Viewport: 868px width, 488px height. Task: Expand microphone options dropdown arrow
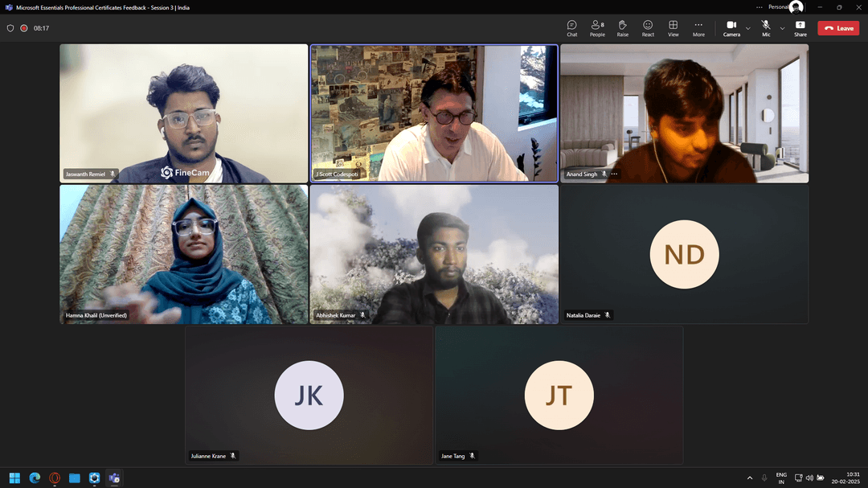tap(782, 28)
